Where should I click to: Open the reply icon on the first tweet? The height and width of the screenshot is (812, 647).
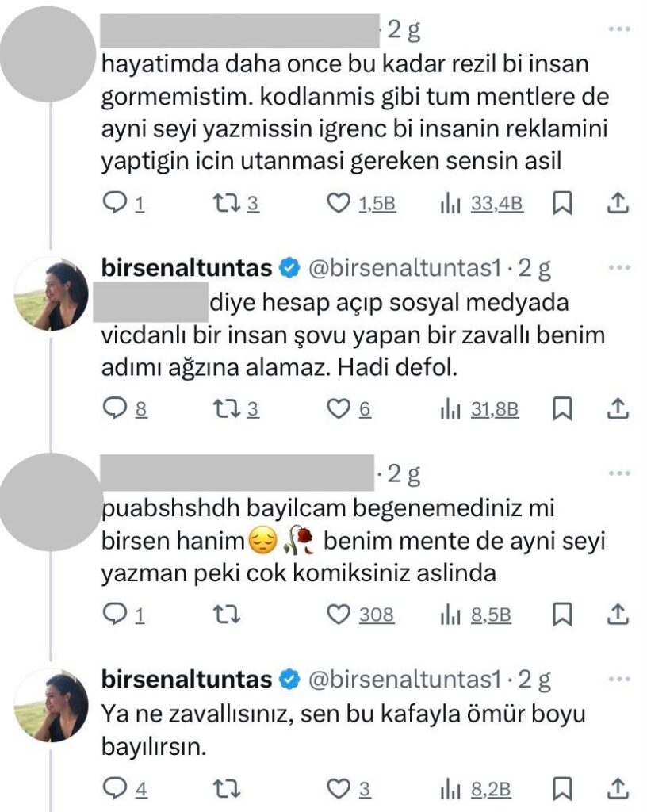(x=114, y=204)
